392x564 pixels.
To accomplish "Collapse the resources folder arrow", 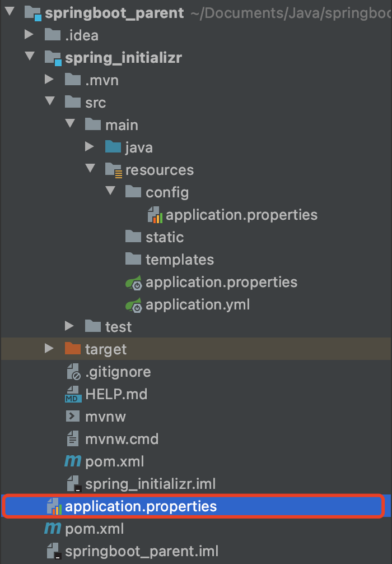I will 90,168.
